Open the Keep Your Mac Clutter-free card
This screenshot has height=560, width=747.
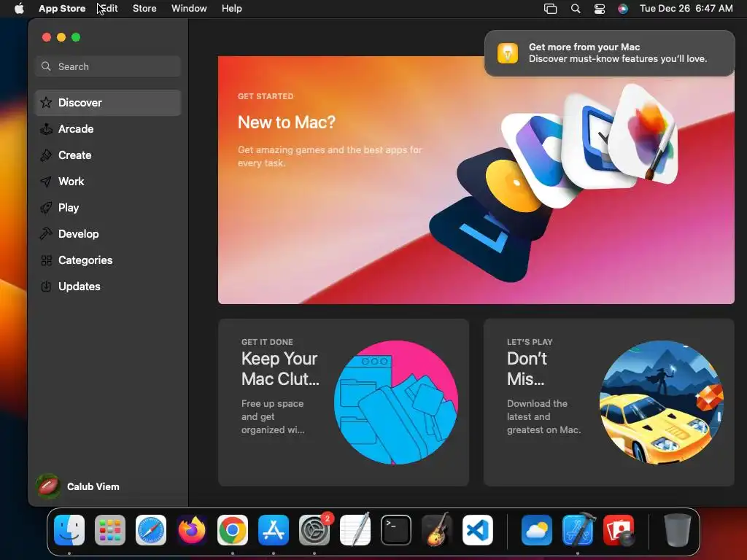click(344, 402)
